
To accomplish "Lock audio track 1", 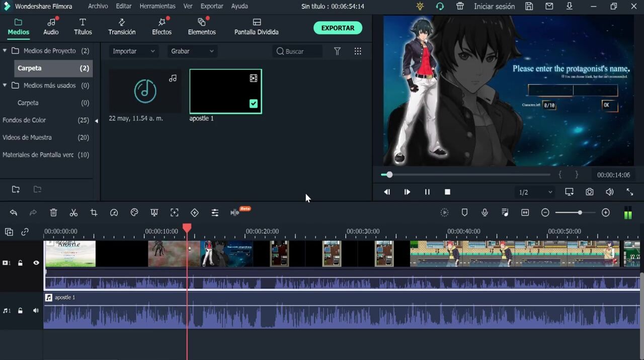I will pyautogui.click(x=20, y=311).
